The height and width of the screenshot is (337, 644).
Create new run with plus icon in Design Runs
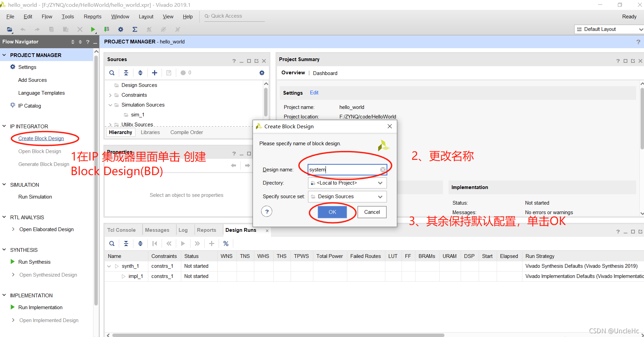[211, 244]
